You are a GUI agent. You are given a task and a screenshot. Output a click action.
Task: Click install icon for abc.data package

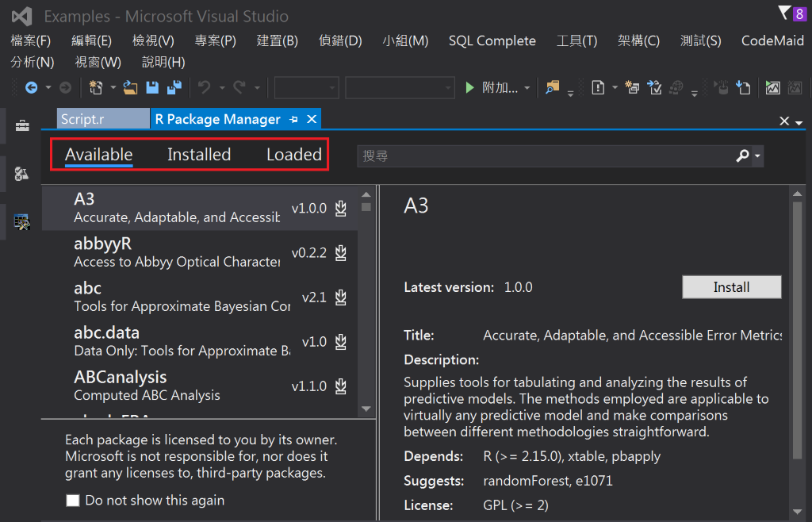(341, 342)
